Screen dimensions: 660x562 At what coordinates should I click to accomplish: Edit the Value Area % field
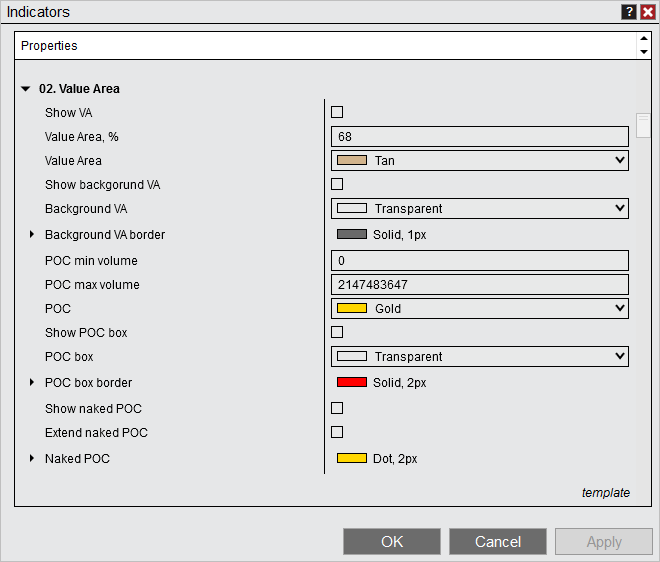click(x=479, y=136)
